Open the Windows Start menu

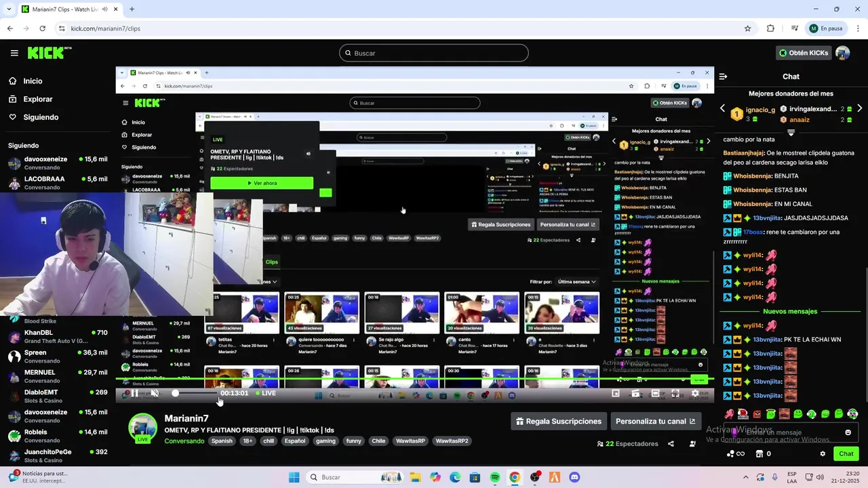pyautogui.click(x=294, y=477)
